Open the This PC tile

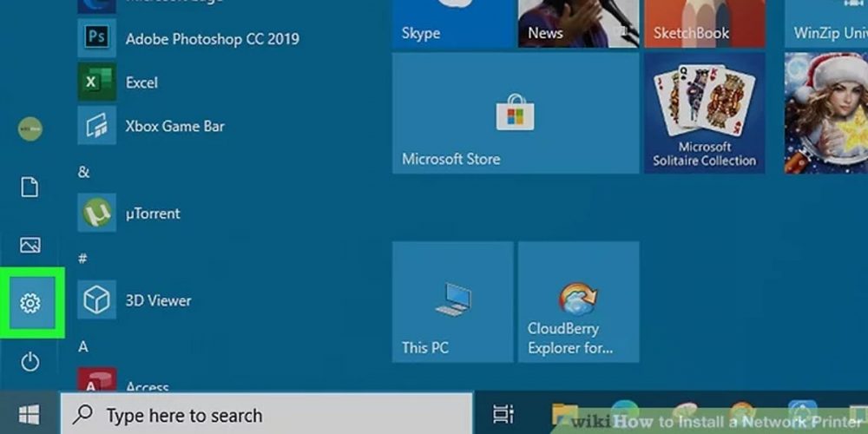pos(452,302)
